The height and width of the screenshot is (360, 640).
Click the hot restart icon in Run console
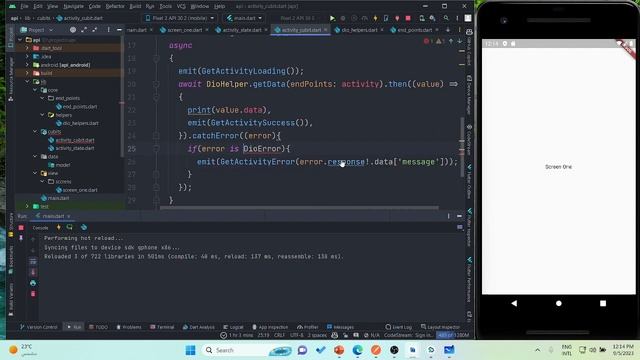69,227
